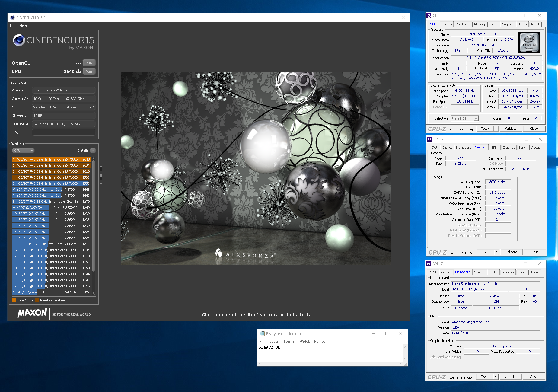Select Graphics tab in the Mainboard-tab CPU-Z window
This screenshot has width=558, height=392.
click(x=508, y=272)
